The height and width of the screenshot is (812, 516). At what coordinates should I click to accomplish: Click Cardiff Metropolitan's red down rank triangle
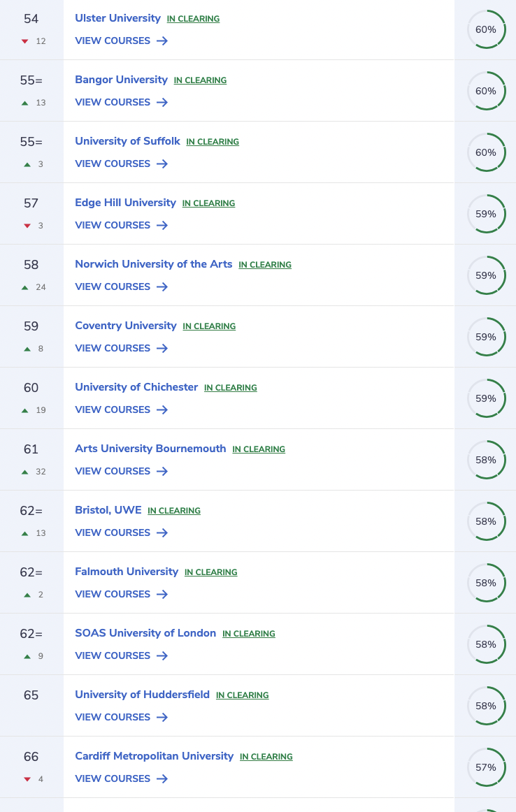(27, 779)
